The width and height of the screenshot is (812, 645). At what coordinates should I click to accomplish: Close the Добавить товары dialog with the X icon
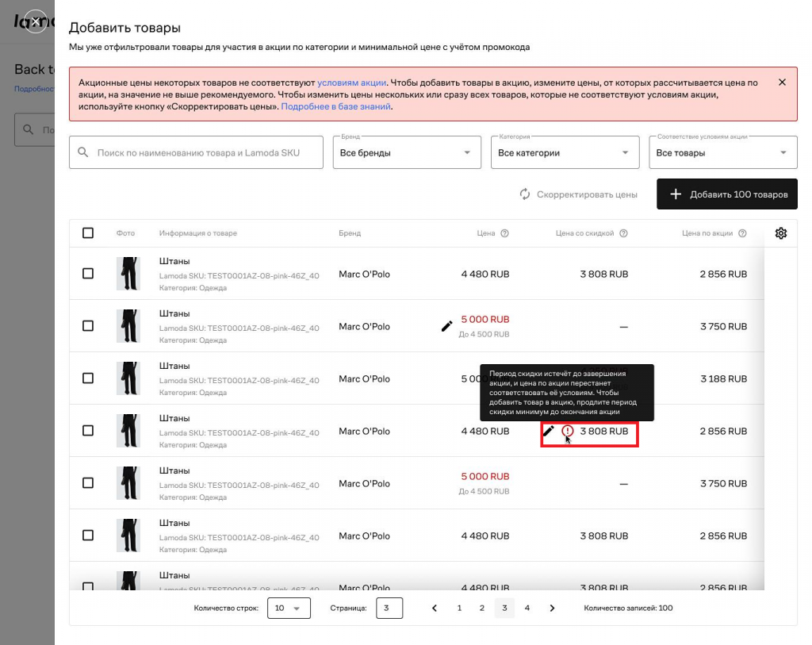35,21
